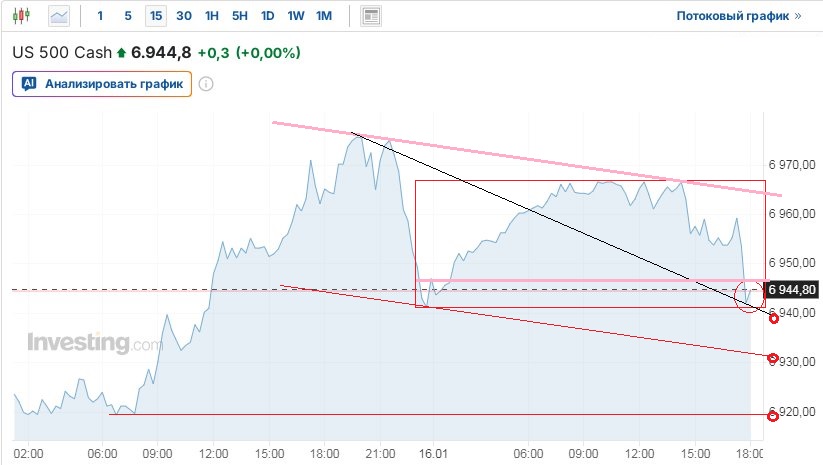
Task: Switch chart to 30 minute interval
Action: coord(184,16)
